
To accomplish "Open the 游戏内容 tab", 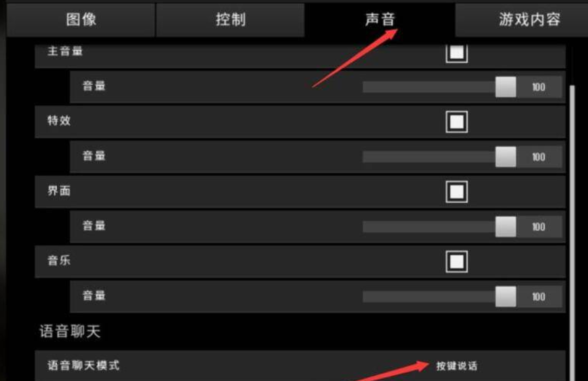I will (x=529, y=19).
